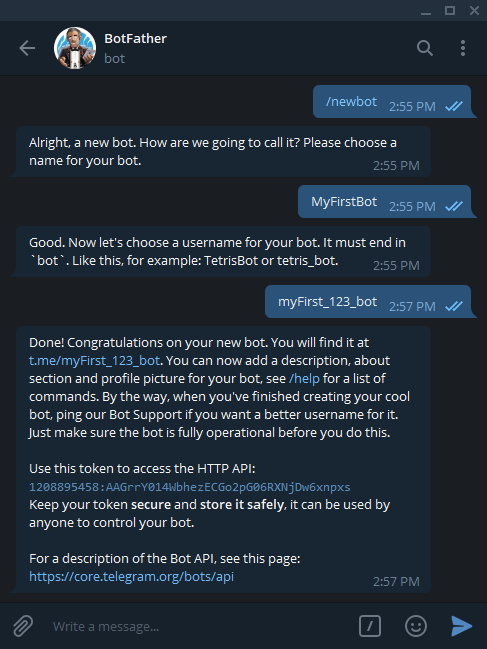Open the bot commands slash button

(x=369, y=626)
